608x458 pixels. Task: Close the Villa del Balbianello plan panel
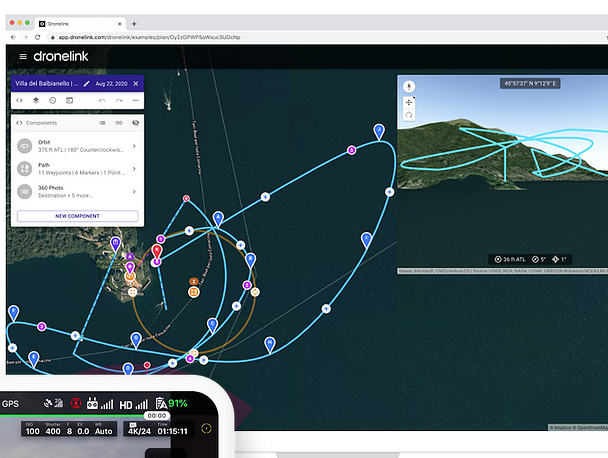point(136,83)
